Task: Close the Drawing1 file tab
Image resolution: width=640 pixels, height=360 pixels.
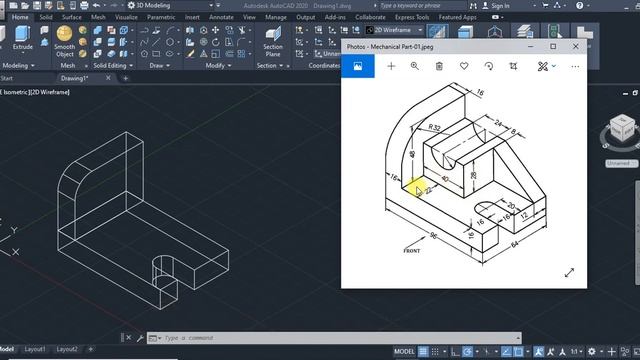Action: click(108, 78)
